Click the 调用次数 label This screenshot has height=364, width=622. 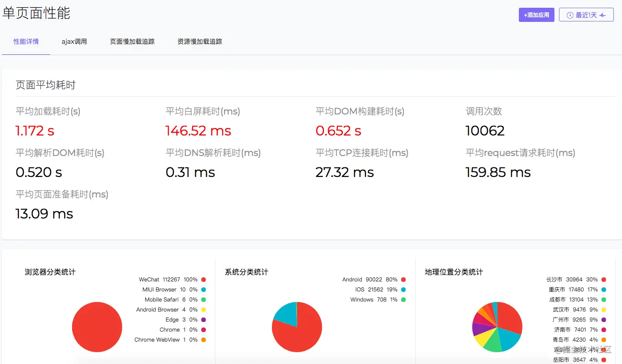pyautogui.click(x=484, y=111)
